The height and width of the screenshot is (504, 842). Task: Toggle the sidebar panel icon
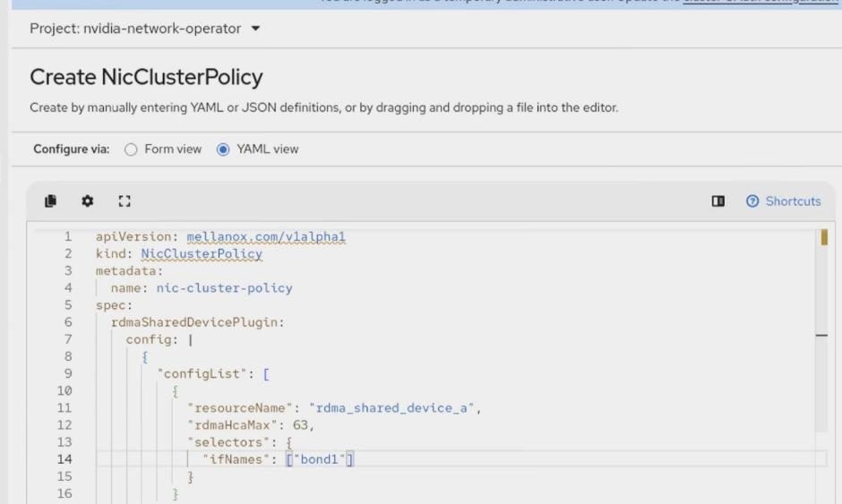[x=718, y=201]
